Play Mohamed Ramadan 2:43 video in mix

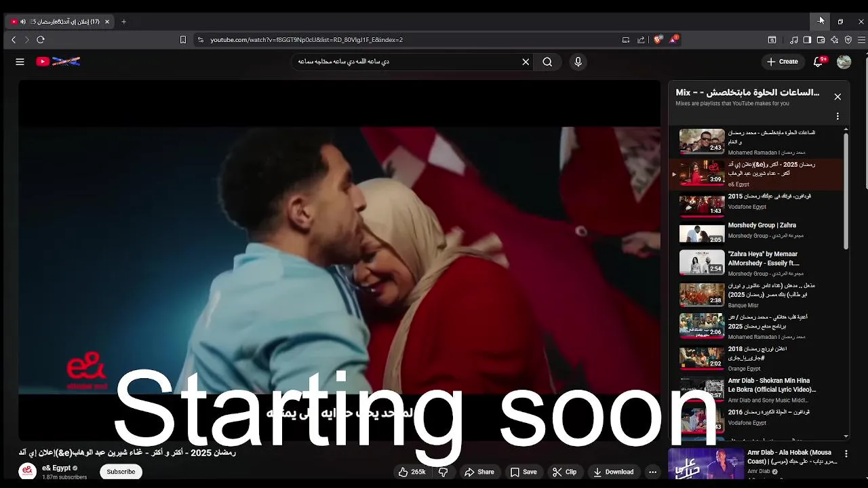756,142
